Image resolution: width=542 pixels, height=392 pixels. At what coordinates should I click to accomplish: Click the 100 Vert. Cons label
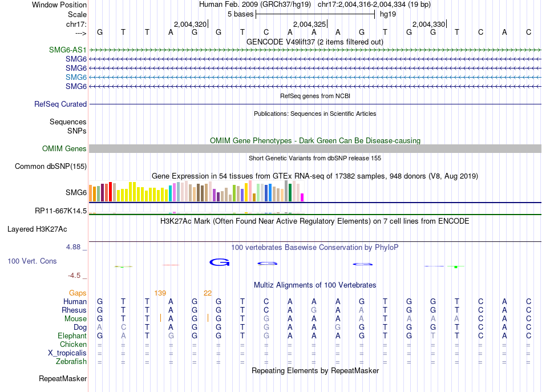32,261
